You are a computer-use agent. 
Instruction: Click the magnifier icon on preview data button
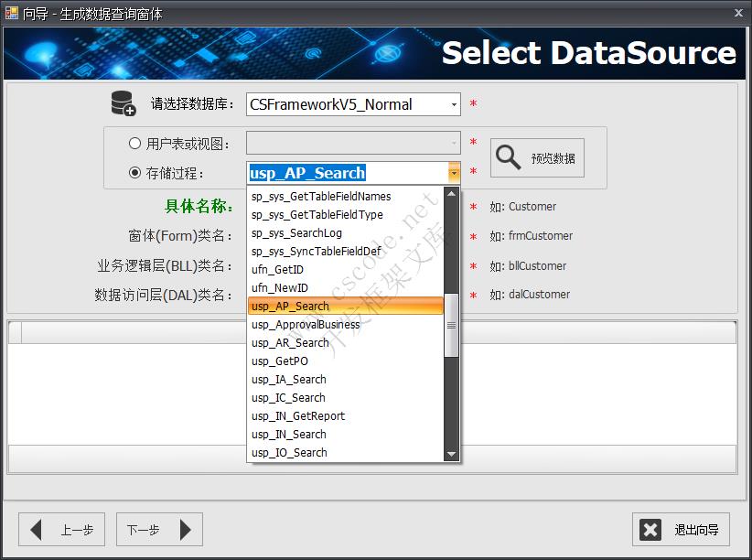point(509,157)
